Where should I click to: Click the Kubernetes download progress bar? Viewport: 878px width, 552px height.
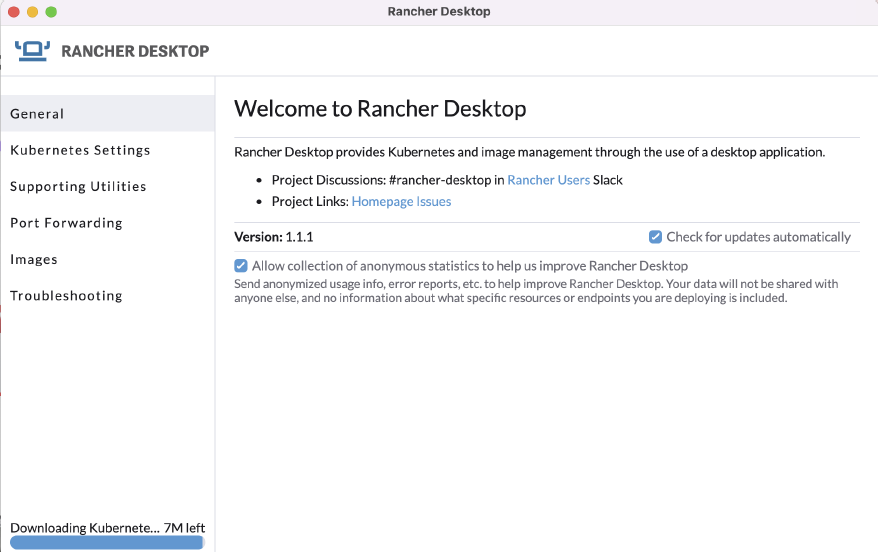[106, 542]
